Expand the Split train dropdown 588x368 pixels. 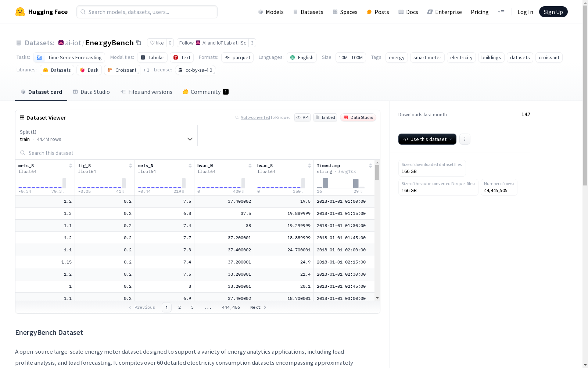(106, 135)
